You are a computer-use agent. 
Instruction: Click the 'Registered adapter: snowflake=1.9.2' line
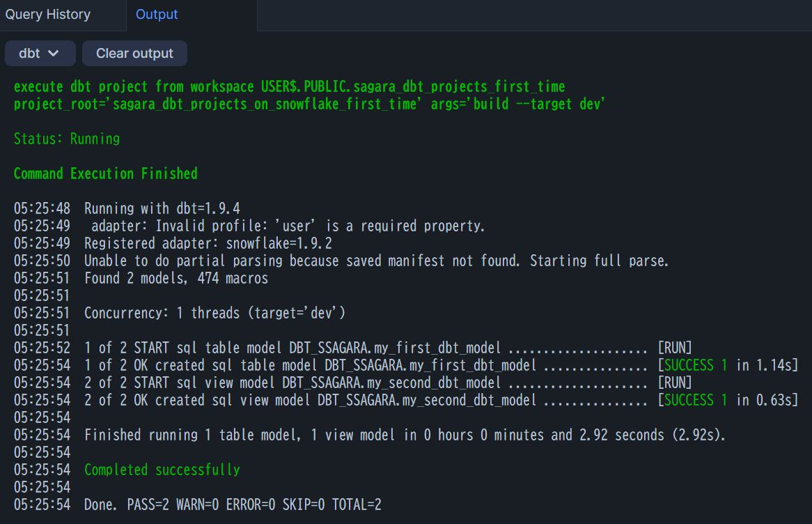click(208, 244)
